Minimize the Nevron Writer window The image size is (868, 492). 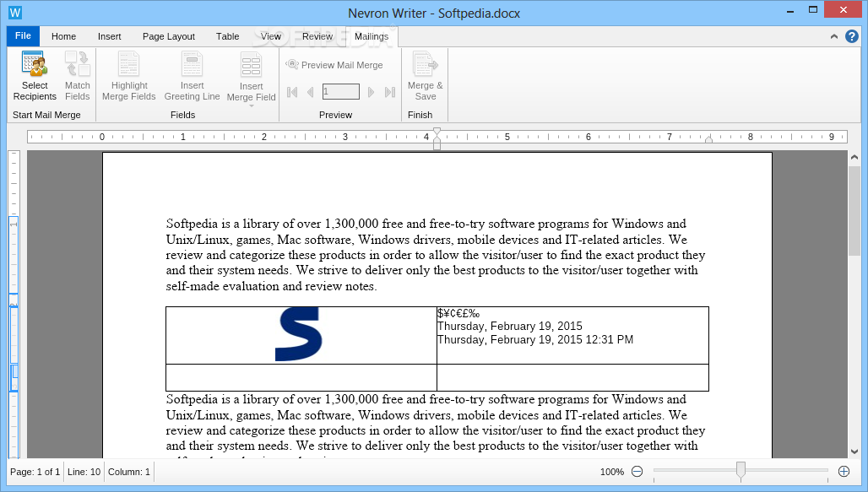tap(790, 10)
